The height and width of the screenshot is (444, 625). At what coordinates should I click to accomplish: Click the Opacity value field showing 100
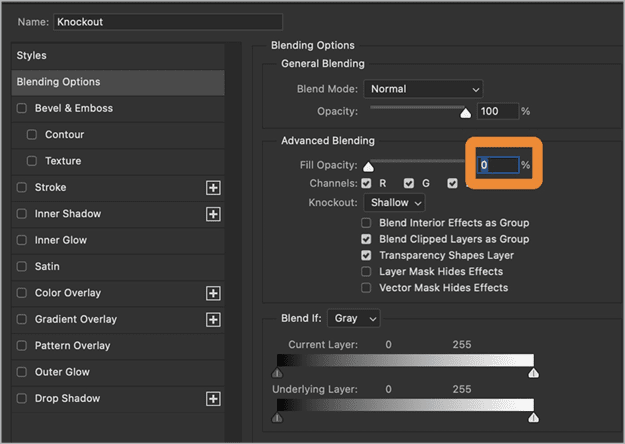[x=498, y=111]
